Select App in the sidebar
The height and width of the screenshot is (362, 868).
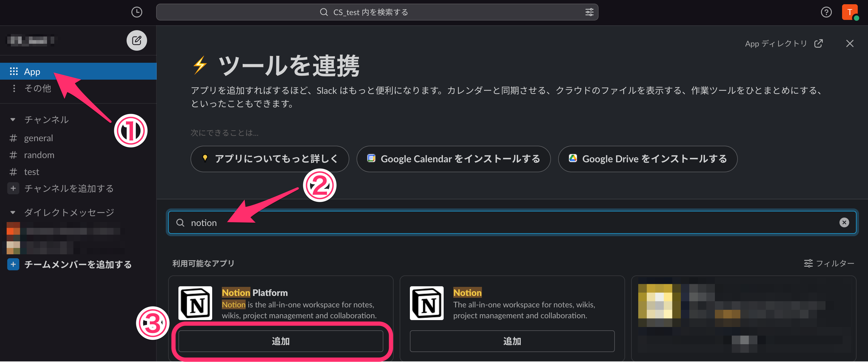tap(78, 71)
